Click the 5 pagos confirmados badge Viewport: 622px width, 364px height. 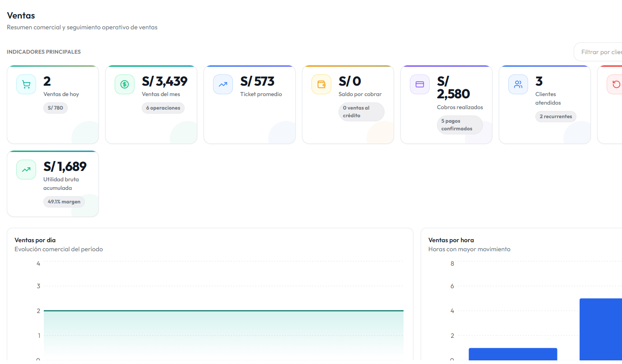click(460, 125)
